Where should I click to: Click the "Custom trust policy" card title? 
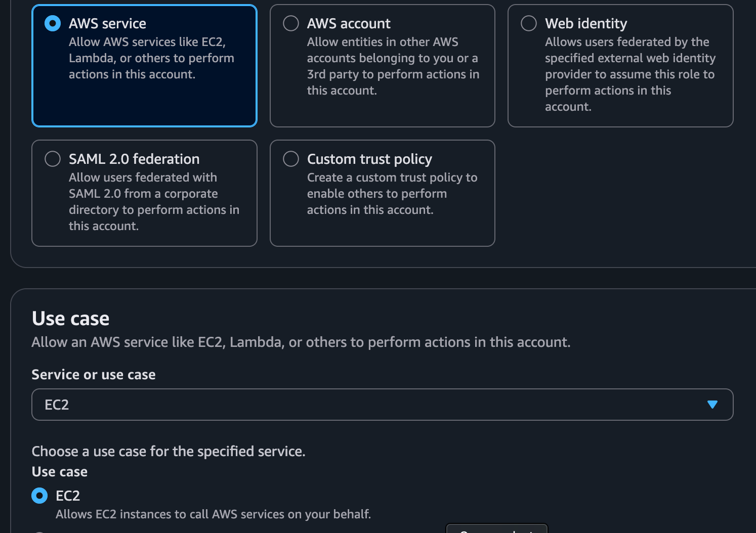[x=369, y=159]
